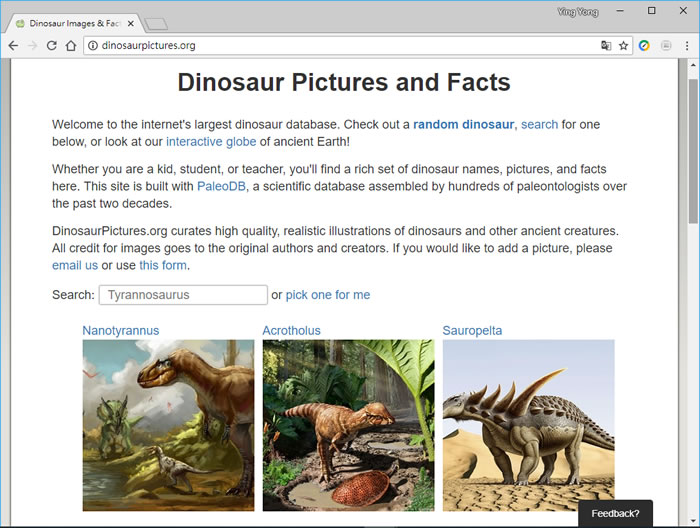Open a new tab next to Dinosaur tab
Image resolution: width=700 pixels, height=528 pixels.
(156, 23)
